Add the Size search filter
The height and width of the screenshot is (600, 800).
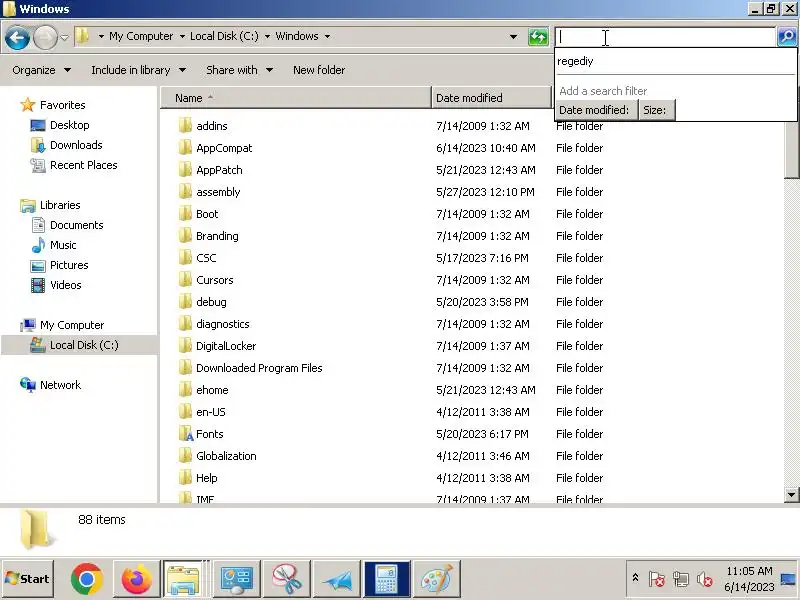click(x=657, y=110)
